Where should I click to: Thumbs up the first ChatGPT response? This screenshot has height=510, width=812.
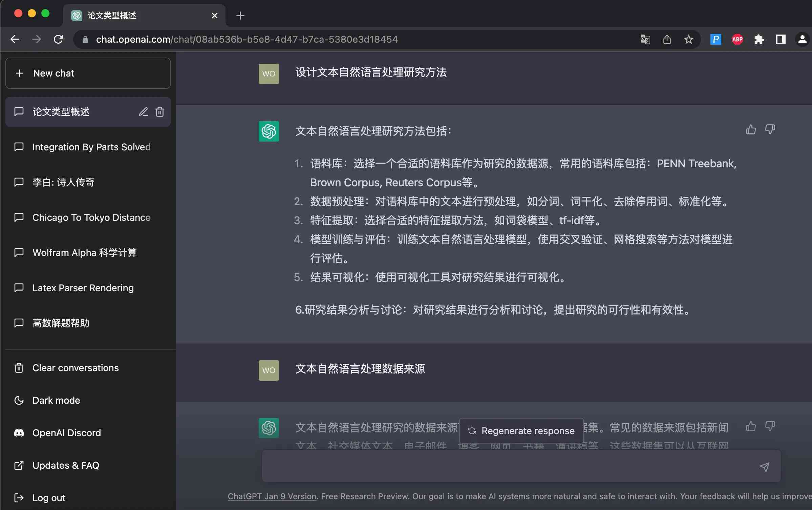click(751, 129)
